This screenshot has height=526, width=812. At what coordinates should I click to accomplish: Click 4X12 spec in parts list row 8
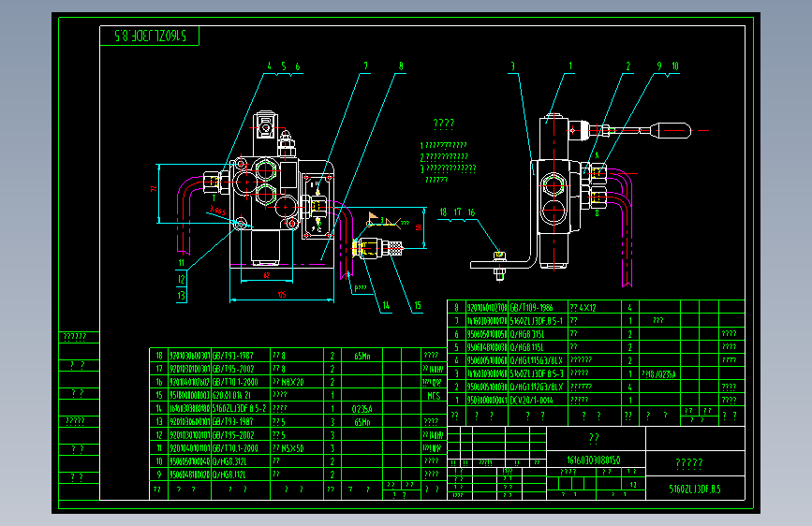[587, 308]
